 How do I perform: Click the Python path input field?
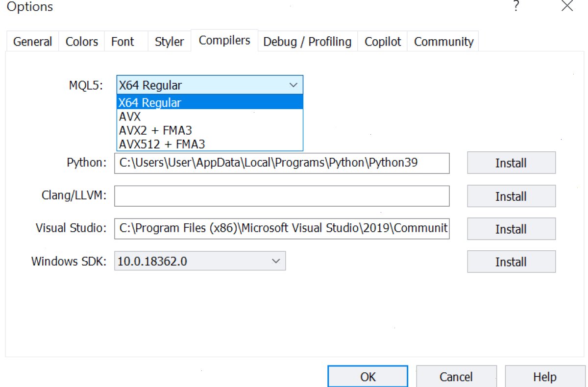pos(282,163)
